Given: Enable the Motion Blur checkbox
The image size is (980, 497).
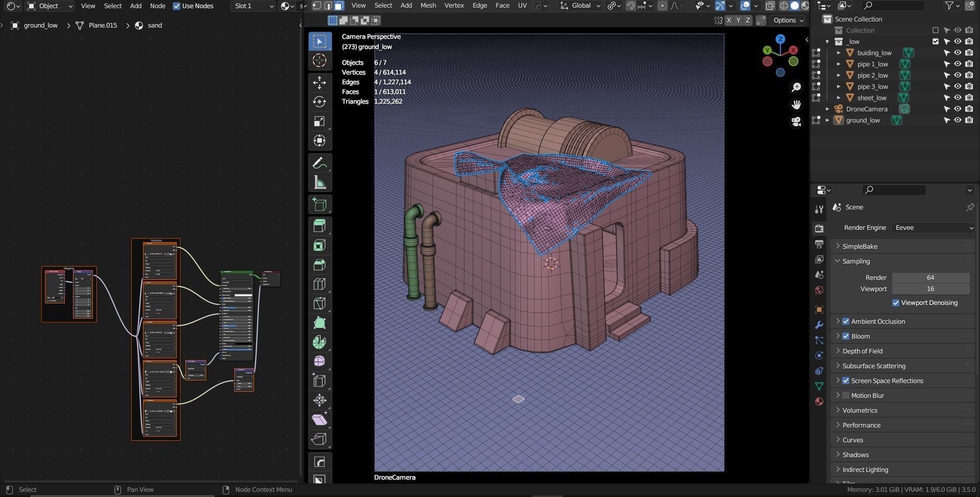Looking at the screenshot, I should click(x=846, y=395).
